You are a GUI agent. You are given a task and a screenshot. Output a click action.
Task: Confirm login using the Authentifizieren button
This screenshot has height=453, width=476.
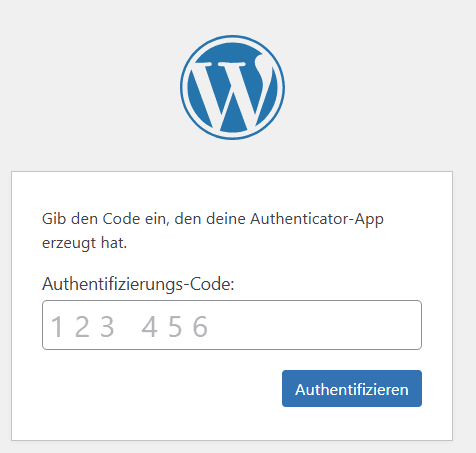point(352,388)
